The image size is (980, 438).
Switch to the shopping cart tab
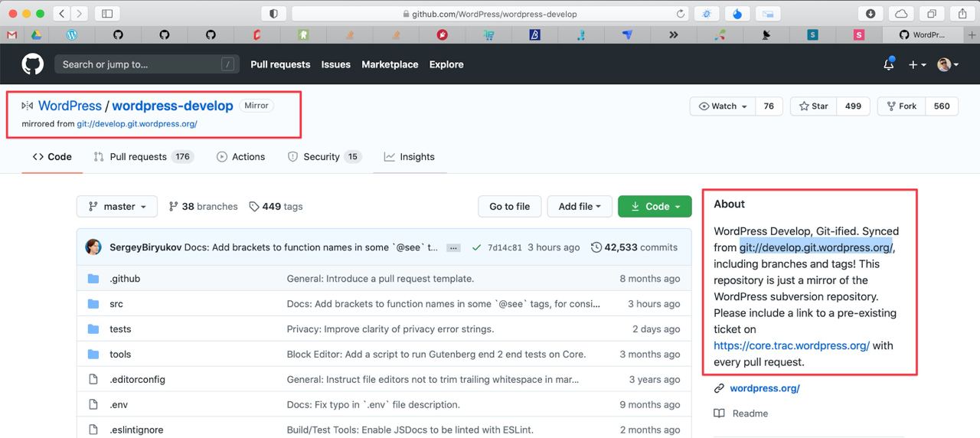point(488,34)
